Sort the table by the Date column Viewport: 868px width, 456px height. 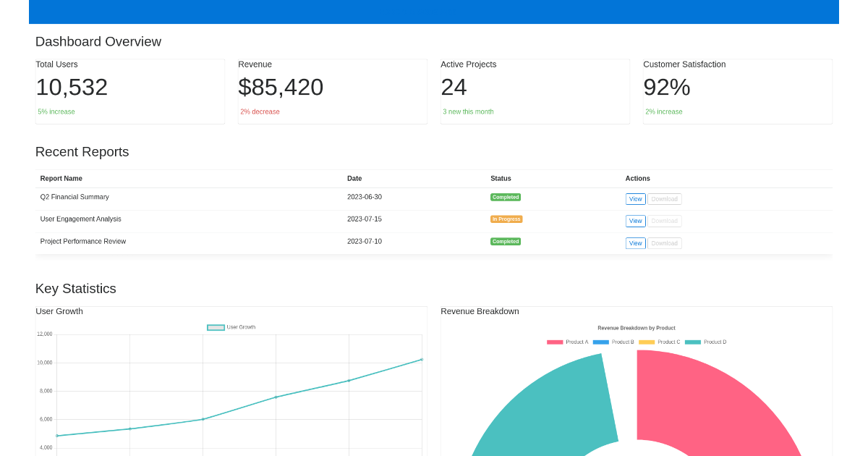pyautogui.click(x=354, y=178)
